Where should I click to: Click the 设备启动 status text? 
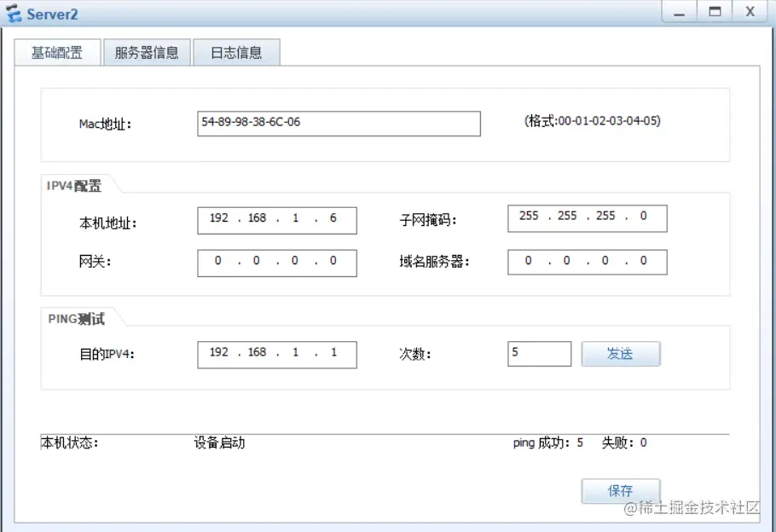(219, 442)
